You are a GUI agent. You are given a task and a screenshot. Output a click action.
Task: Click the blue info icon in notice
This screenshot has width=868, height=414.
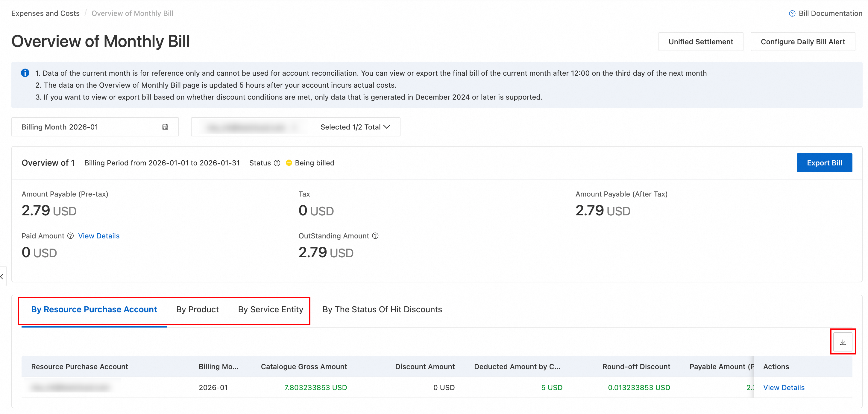click(25, 73)
